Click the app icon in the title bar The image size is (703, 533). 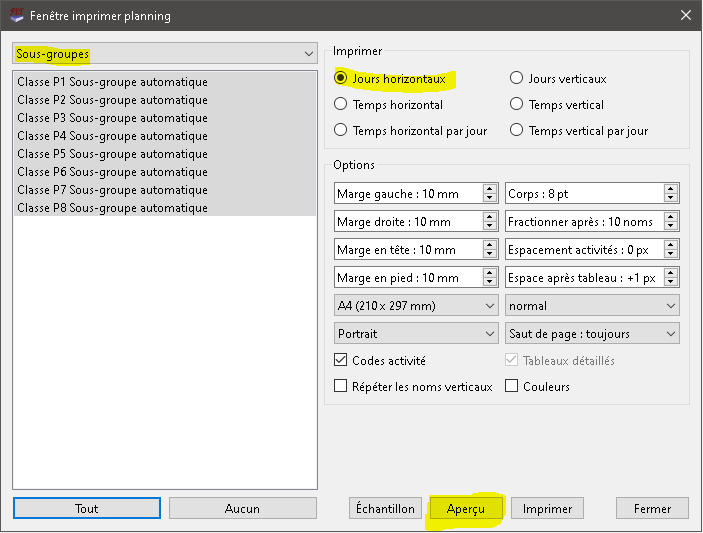[x=15, y=16]
